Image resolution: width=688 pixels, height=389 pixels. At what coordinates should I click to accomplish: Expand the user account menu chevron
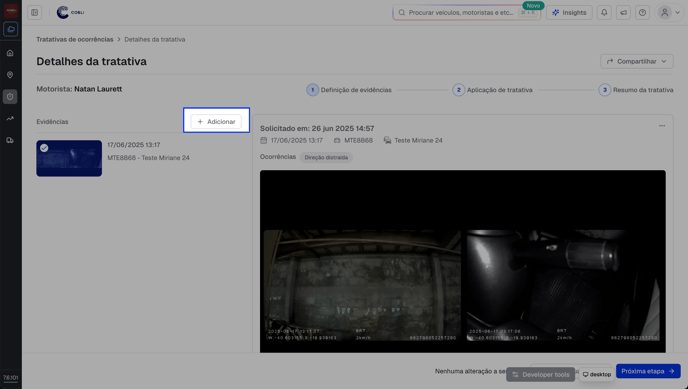(x=677, y=13)
